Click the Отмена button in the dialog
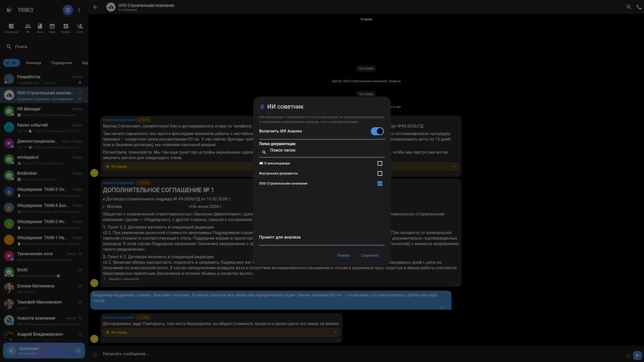644x362 pixels. point(343,255)
